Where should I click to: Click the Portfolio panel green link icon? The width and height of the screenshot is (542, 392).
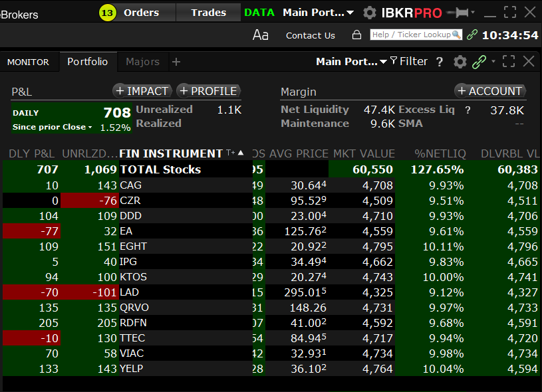[x=479, y=62]
